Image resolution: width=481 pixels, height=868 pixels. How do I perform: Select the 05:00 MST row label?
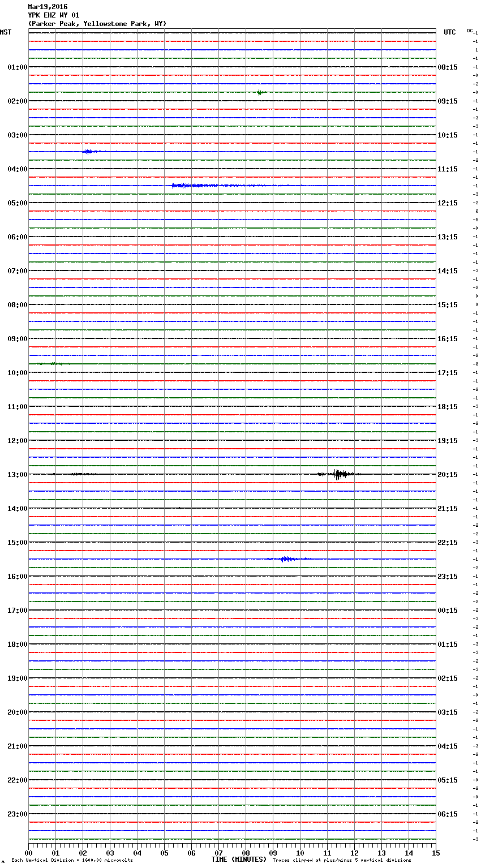coord(18,203)
